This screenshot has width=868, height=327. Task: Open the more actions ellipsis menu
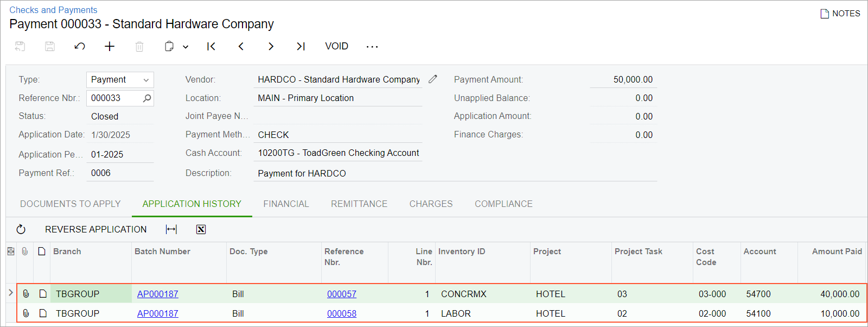click(x=372, y=47)
